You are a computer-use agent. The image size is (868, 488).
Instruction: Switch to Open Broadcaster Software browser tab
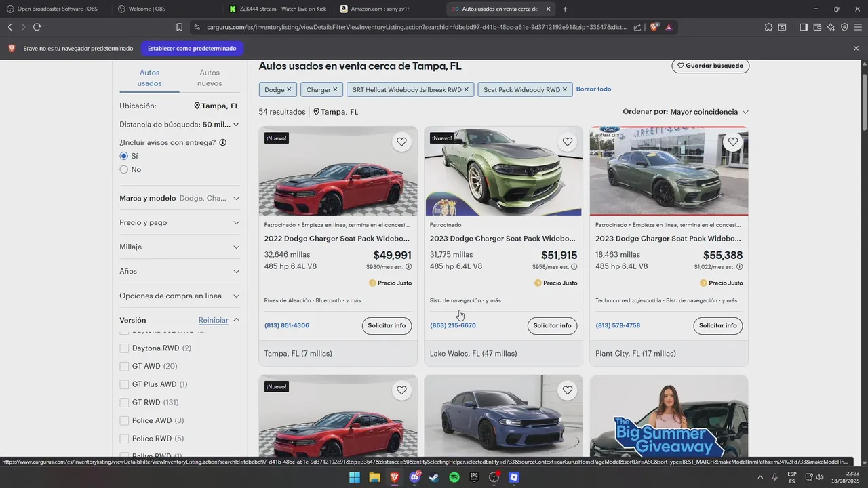56,9
